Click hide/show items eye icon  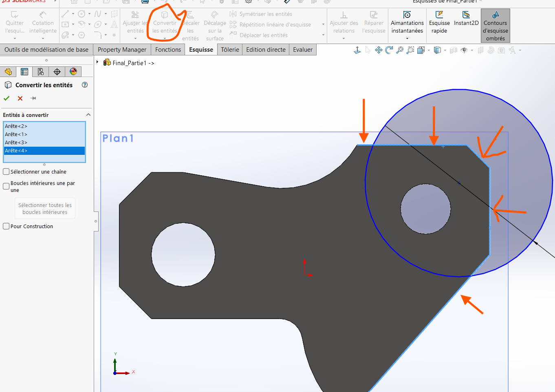pos(464,50)
